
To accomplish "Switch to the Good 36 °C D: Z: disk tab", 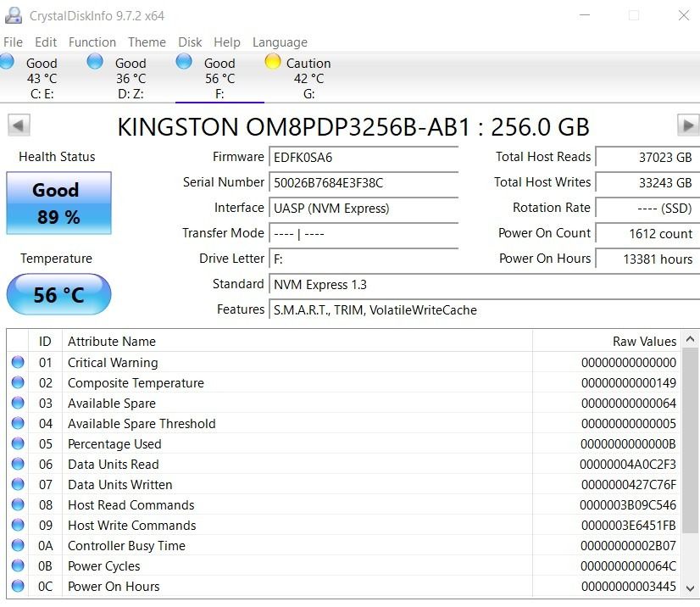I will [x=131, y=78].
